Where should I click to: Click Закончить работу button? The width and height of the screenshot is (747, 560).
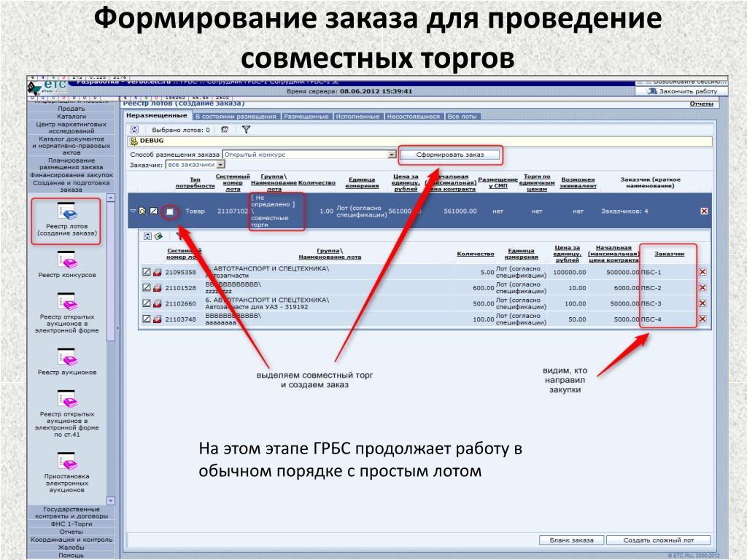point(682,91)
